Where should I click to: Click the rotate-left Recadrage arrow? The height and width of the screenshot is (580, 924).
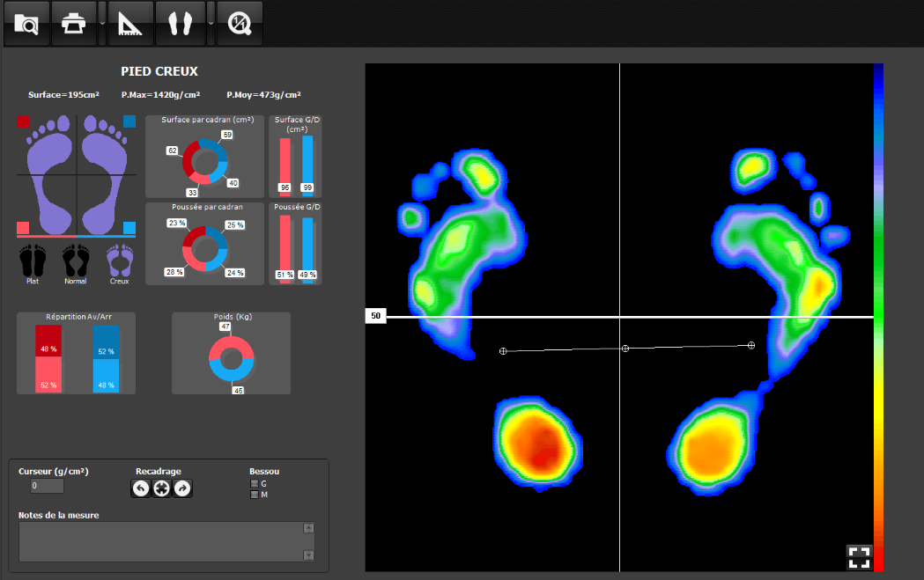(x=141, y=488)
